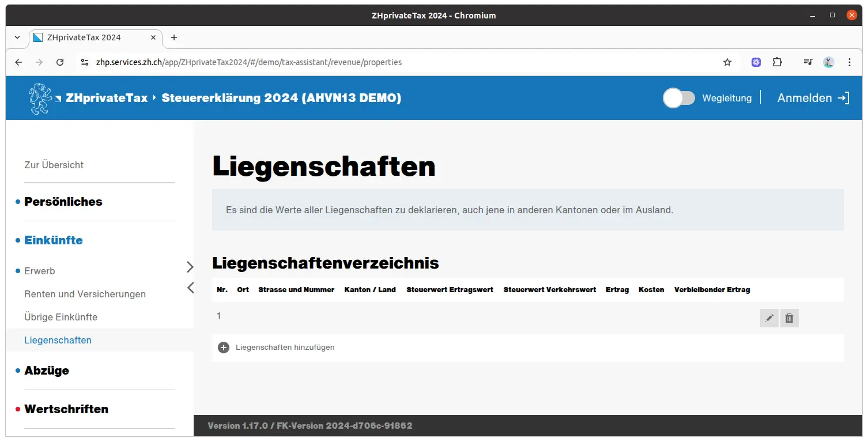Open the media control icon in toolbar
This screenshot has height=442, width=868.
(x=808, y=62)
